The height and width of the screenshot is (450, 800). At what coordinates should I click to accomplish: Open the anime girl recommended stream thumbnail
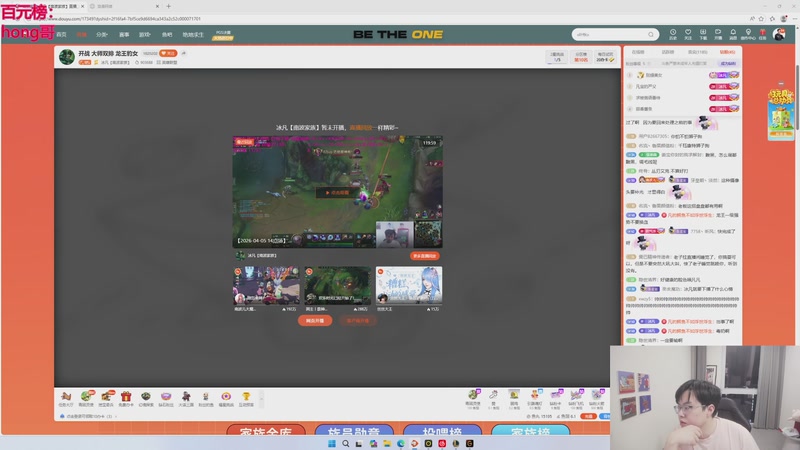(x=409, y=285)
